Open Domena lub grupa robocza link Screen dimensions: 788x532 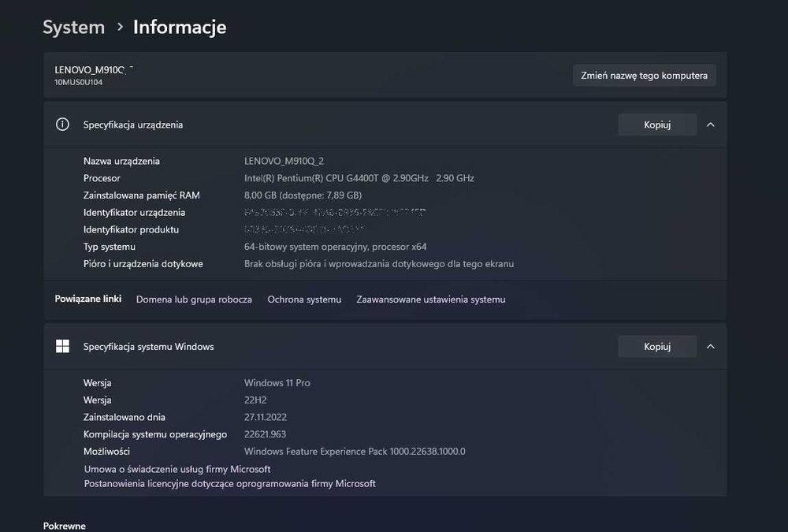pyautogui.click(x=194, y=299)
